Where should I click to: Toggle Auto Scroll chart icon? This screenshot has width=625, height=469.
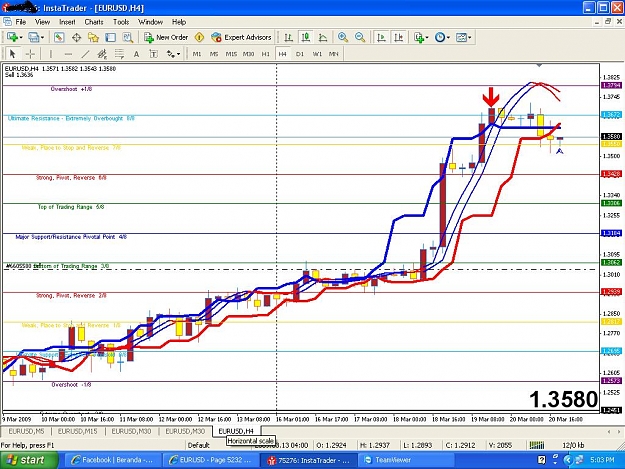tap(381, 37)
